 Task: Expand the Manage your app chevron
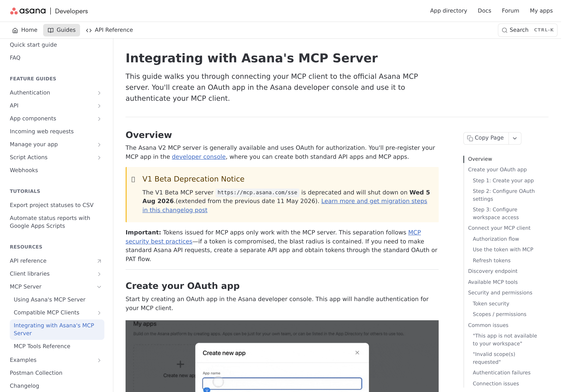[x=99, y=145]
